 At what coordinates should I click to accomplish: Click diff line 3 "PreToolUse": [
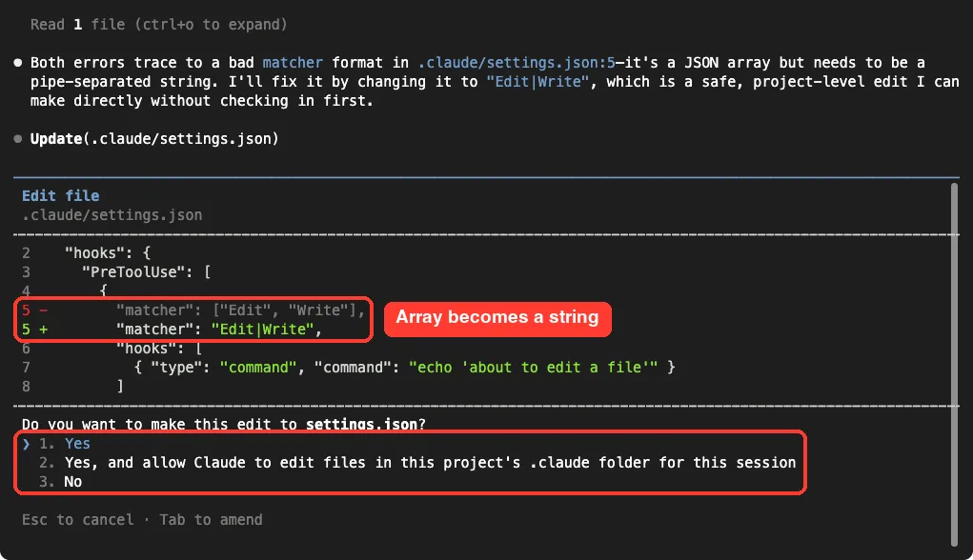tap(116, 271)
